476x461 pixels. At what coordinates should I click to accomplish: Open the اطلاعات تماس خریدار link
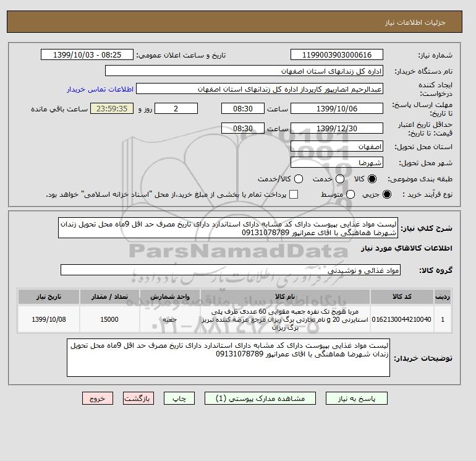(x=100, y=89)
